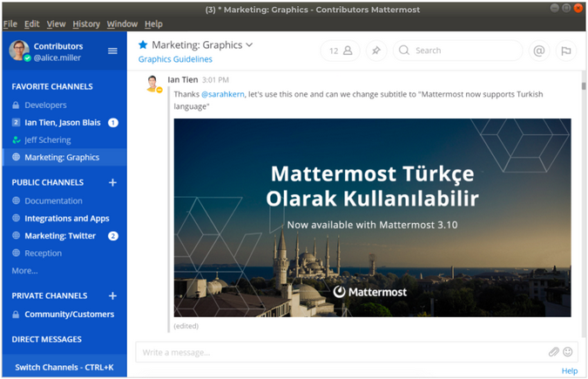Image resolution: width=588 pixels, height=379 pixels.
Task: Open the Graphics Guidelines link
Action: coord(175,59)
